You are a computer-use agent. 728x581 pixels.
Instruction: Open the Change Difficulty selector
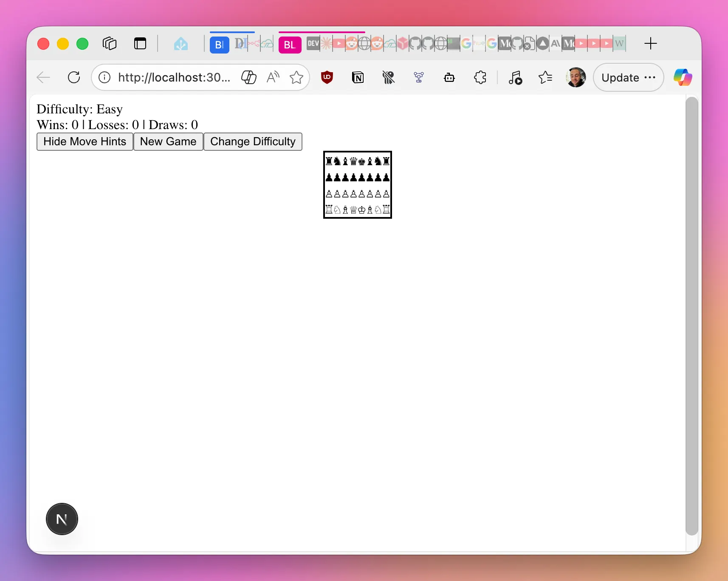click(253, 141)
